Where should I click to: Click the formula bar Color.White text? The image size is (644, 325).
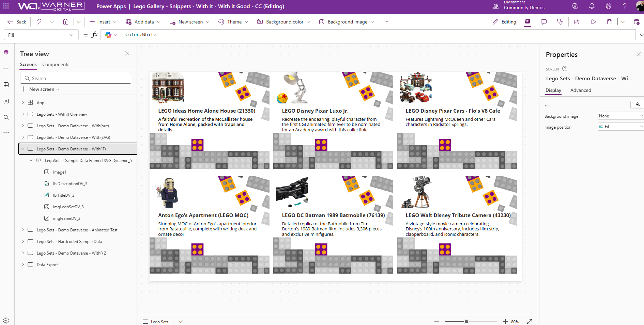pyautogui.click(x=141, y=35)
